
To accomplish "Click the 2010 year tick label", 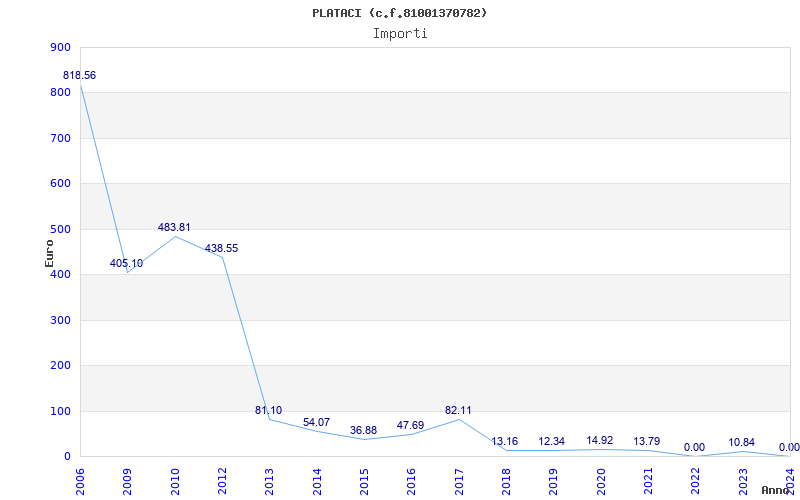I will [x=175, y=482].
